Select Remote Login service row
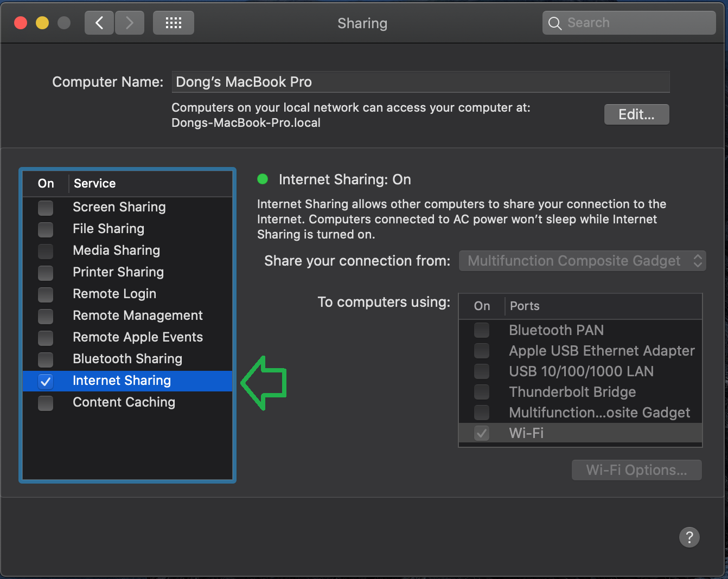The height and width of the screenshot is (579, 728). tap(127, 294)
